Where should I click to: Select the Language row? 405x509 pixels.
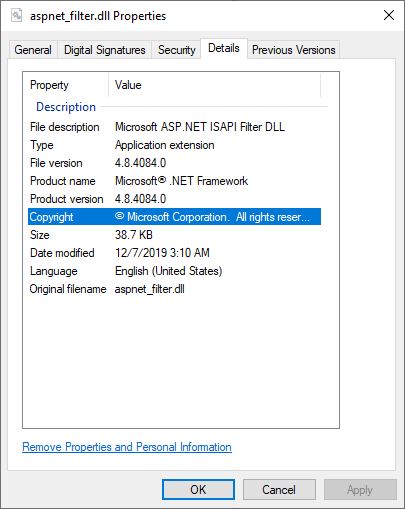tap(174, 271)
